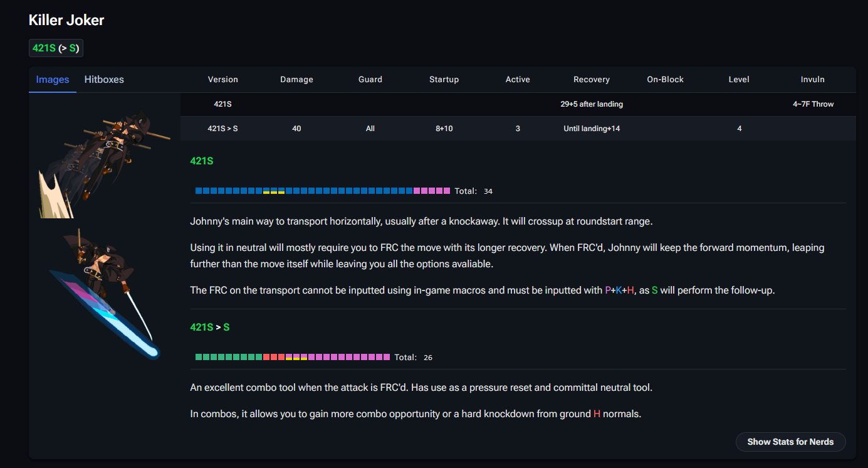
Task: Click the Level column header
Action: 739,80
